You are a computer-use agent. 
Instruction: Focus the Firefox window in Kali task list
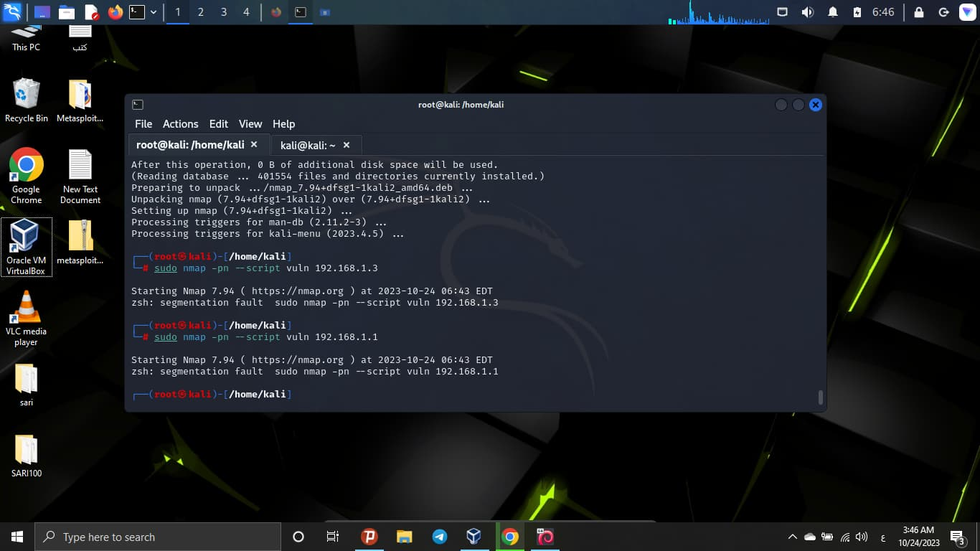[276, 12]
